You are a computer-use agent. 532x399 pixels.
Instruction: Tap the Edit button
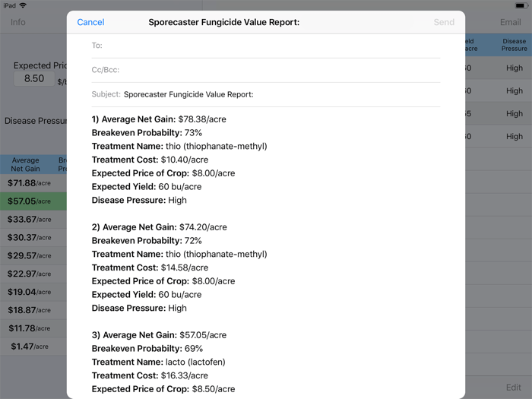click(514, 388)
